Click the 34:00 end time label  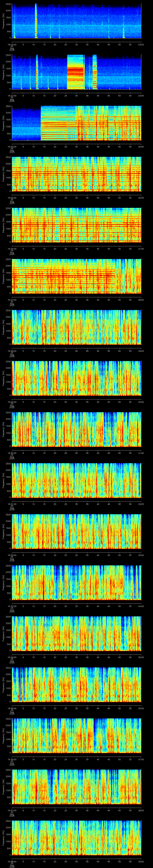141,606
